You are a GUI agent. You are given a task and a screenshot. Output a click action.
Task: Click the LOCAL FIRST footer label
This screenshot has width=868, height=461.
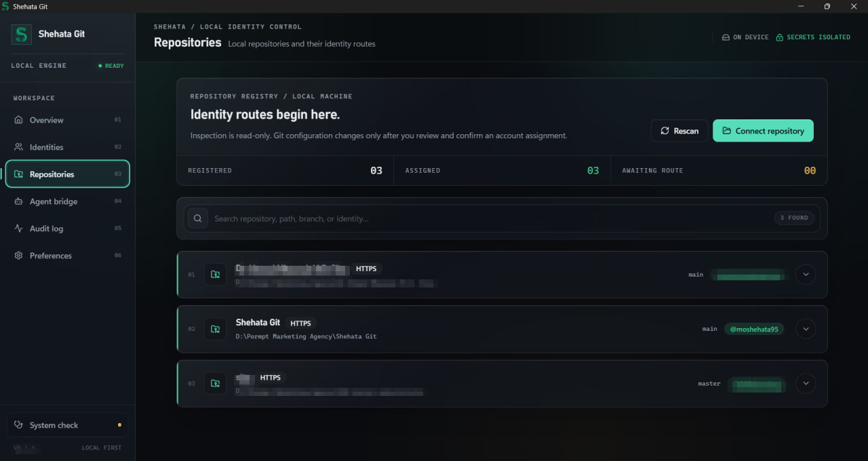click(x=102, y=448)
